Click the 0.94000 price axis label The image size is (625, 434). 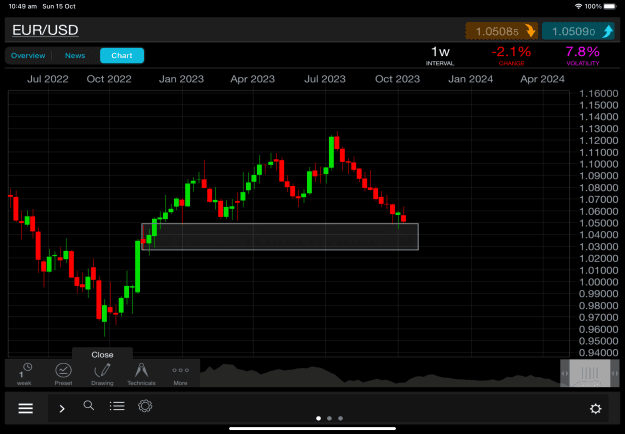[598, 353]
